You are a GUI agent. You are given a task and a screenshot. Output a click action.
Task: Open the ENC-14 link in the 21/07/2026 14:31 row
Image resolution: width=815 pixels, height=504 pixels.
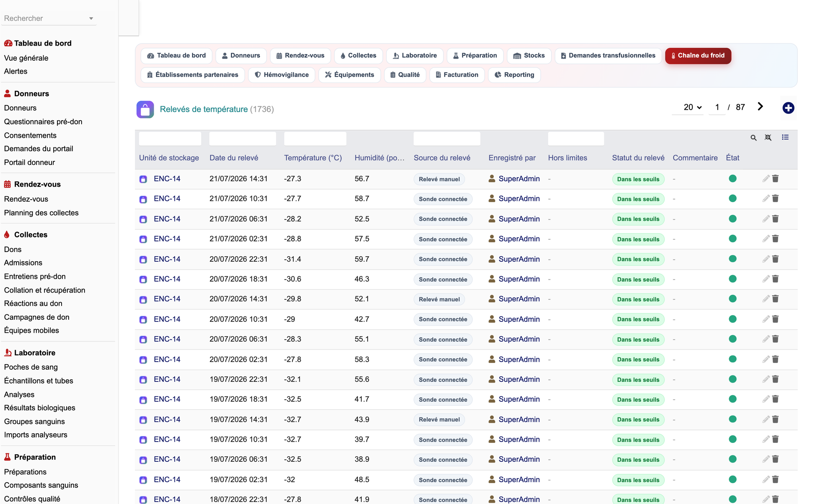coord(167,179)
